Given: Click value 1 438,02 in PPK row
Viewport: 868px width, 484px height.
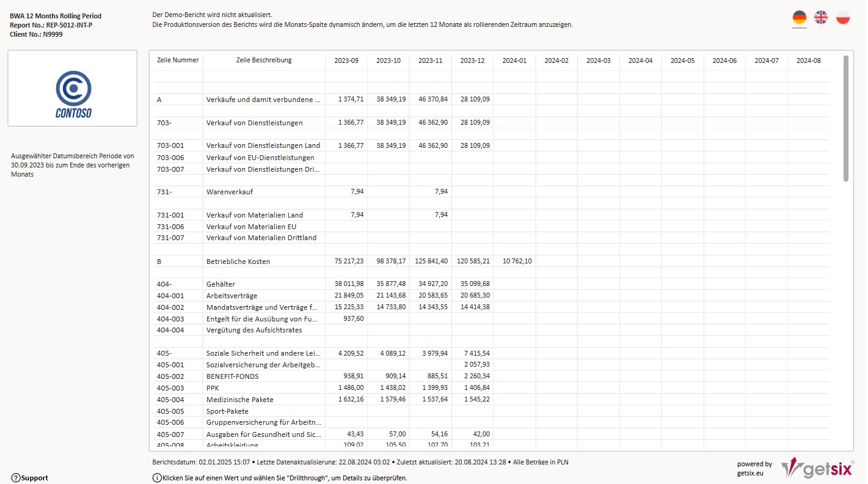Looking at the screenshot, I should point(393,387).
